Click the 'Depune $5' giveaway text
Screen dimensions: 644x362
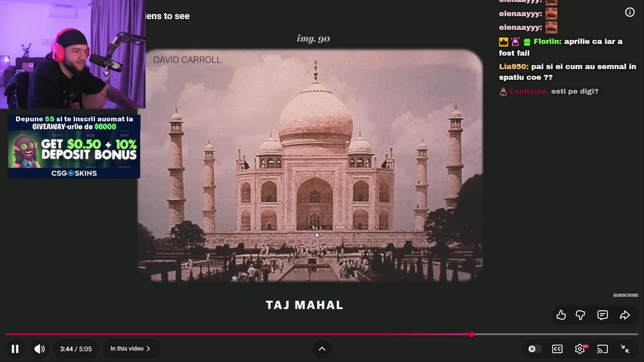(x=74, y=123)
